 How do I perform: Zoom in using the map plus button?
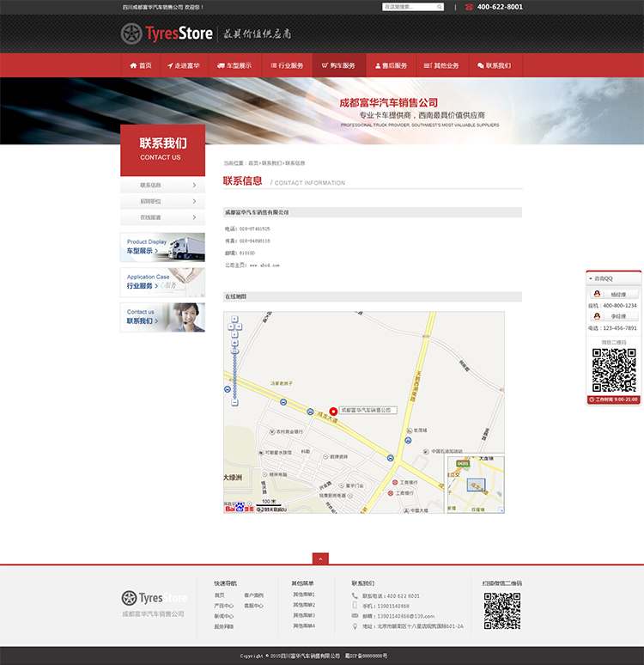point(234,343)
